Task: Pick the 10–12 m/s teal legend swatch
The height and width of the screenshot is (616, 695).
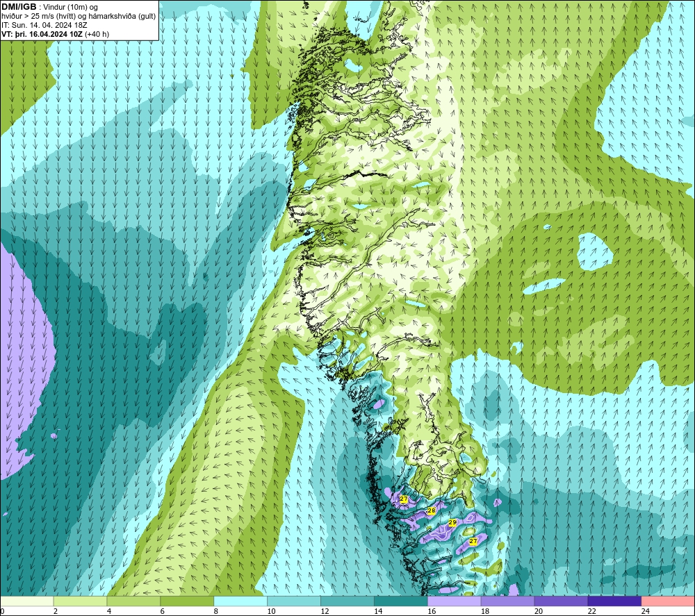Action: tap(294, 601)
